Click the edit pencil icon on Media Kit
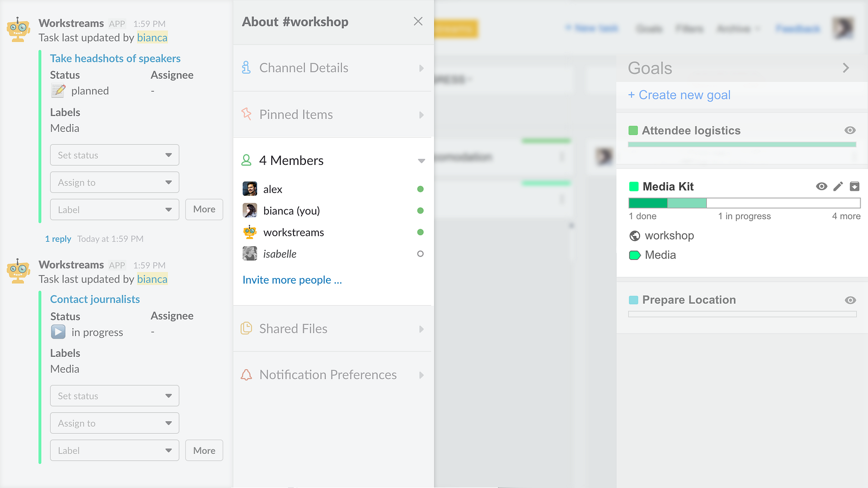This screenshot has height=488, width=868. click(838, 187)
